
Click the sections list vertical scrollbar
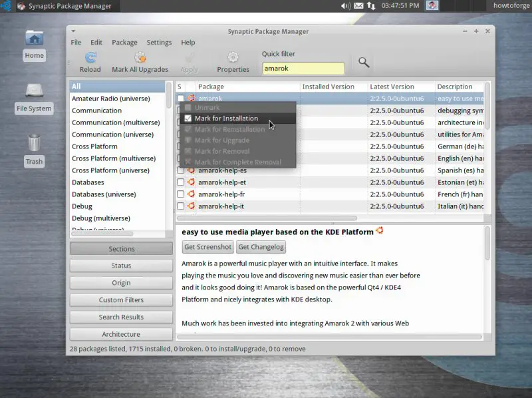169,95
